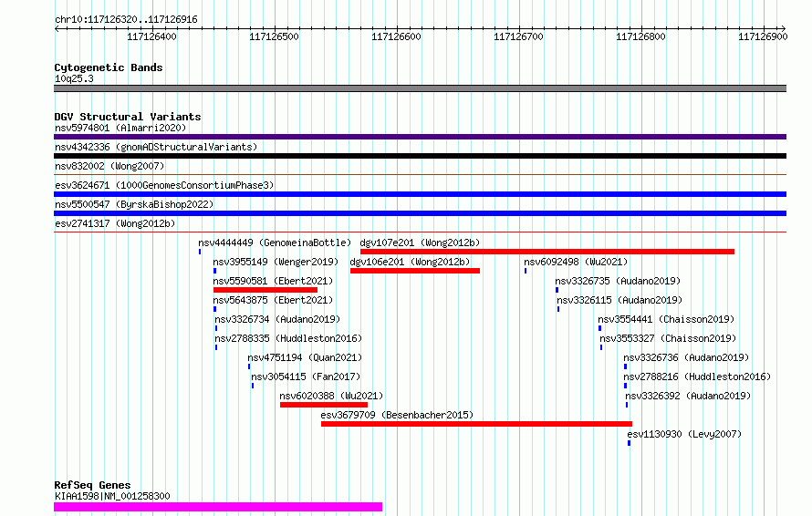Viewport: 812px width, 516px height.
Task: Select nsv4751194 (Quan2021) variant label
Action: click(x=305, y=357)
